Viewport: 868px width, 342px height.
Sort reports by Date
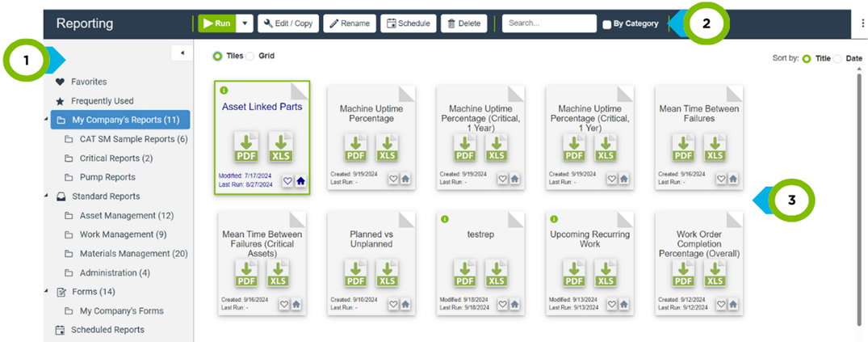click(x=837, y=58)
